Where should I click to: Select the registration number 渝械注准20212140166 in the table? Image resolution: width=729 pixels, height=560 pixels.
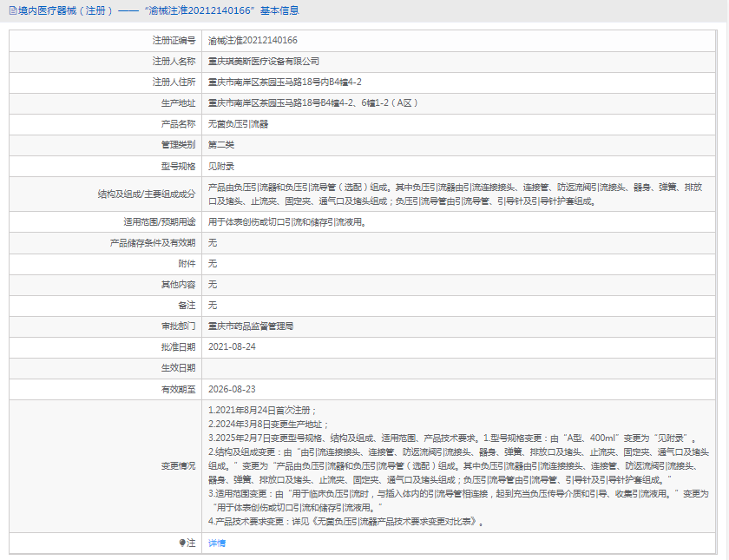click(253, 41)
